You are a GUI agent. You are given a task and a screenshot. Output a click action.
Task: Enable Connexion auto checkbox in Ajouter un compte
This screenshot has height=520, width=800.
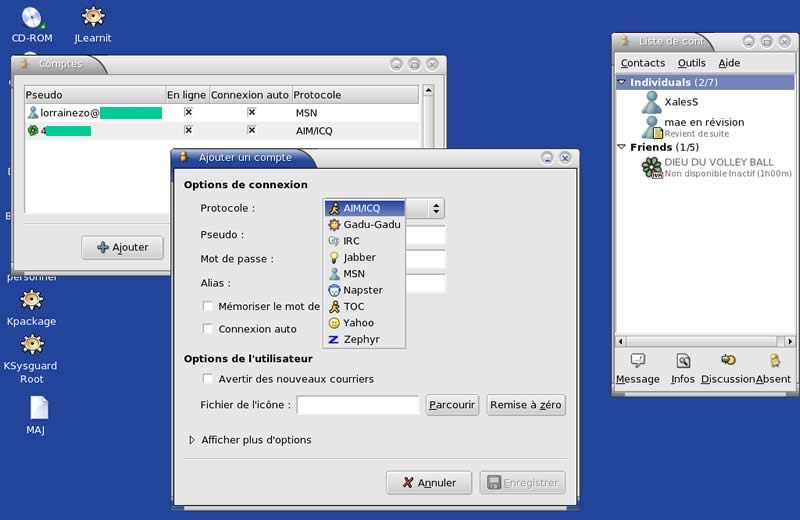coord(208,329)
